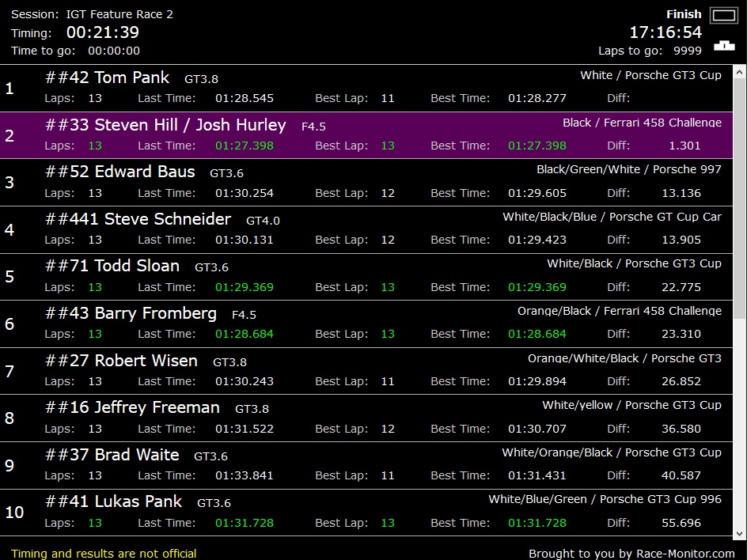Viewport: 747px width, 560px height.
Task: Click the scrollbar up arrow
Action: (x=739, y=73)
